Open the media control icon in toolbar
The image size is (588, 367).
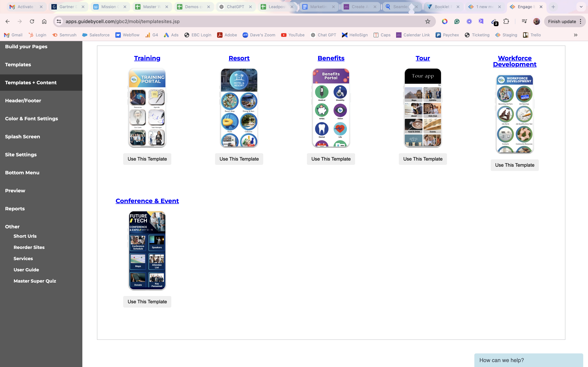(x=524, y=21)
